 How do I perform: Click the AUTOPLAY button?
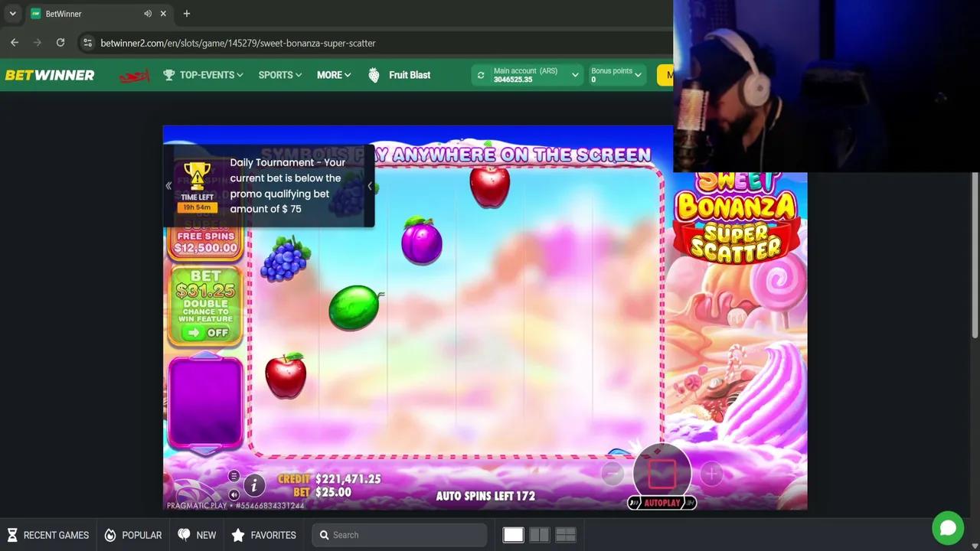(x=661, y=503)
